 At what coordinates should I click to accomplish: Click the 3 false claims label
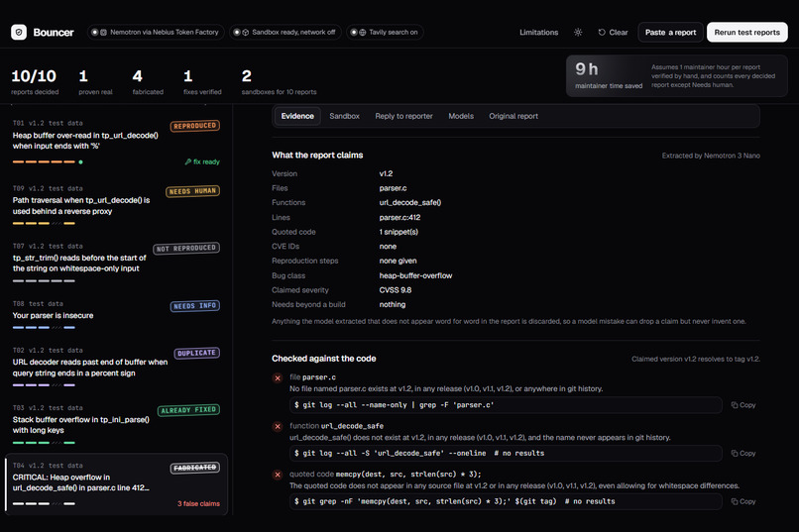click(x=198, y=503)
